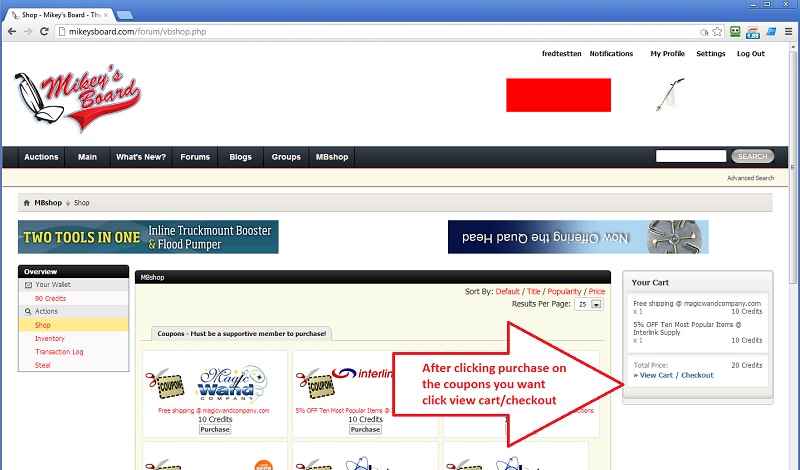Click the page vertical scrollbar

(792, 166)
